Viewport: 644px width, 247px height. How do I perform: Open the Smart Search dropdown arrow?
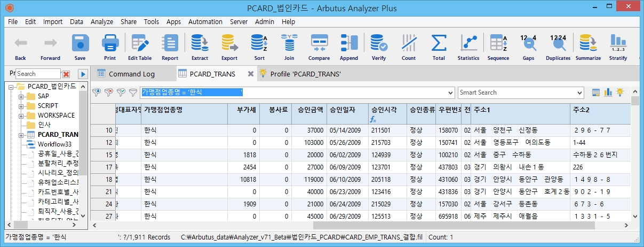pos(581,92)
